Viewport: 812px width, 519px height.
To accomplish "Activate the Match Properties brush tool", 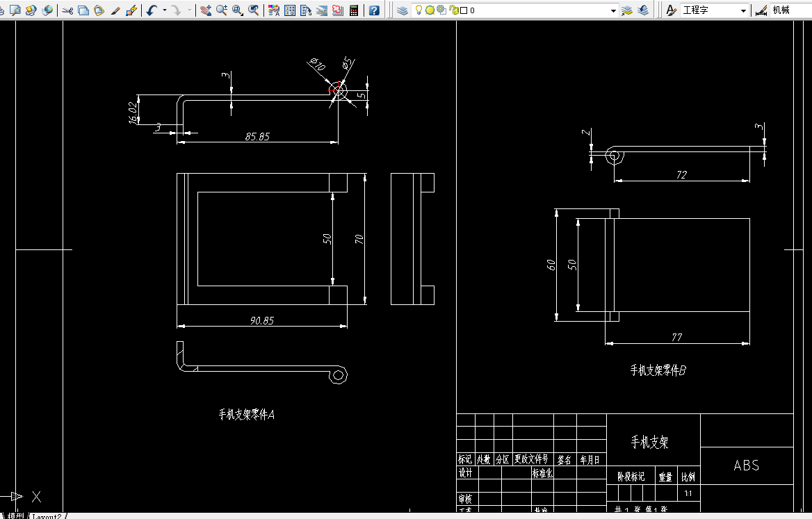I will 115,10.
